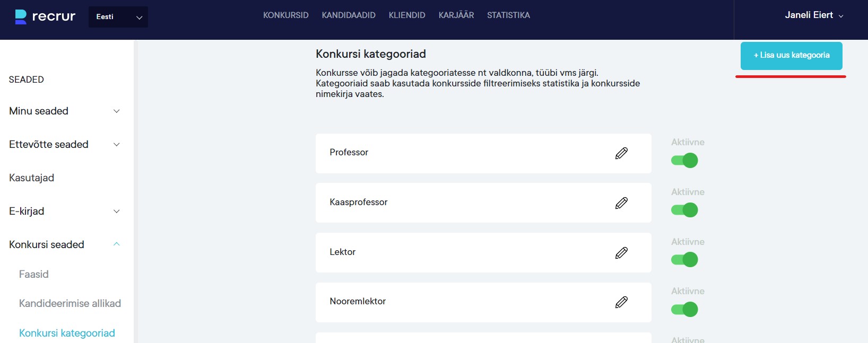Turn off Nooremlektor active toggle
The width and height of the screenshot is (868, 343).
684,309
